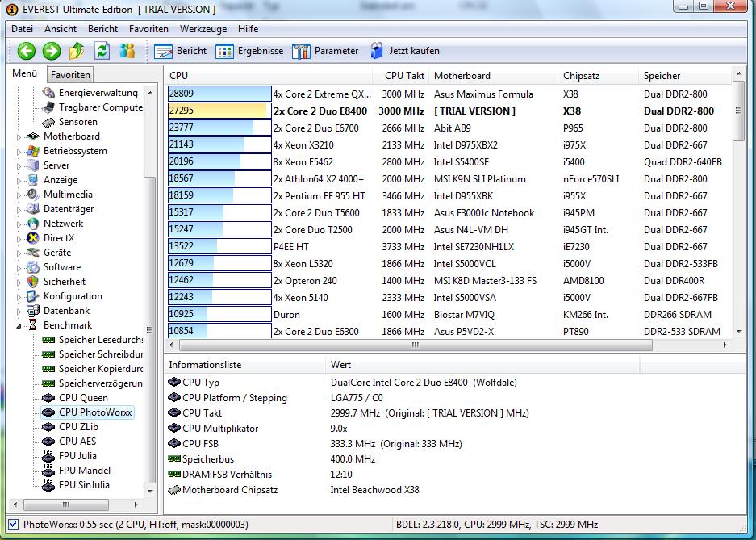Viewport: 756px width, 540px height.
Task: Expand the Betriebssystem tree node
Action: tap(19, 152)
